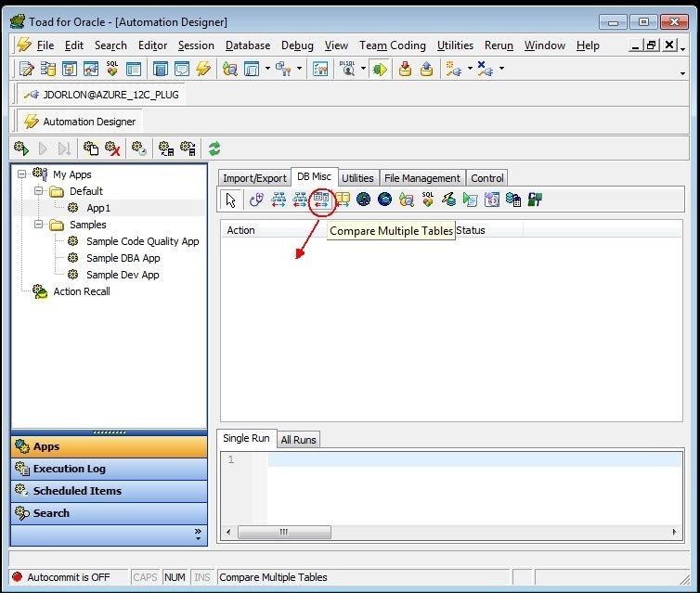
Task: Select the stethoscope health check action icon
Action: click(x=256, y=200)
